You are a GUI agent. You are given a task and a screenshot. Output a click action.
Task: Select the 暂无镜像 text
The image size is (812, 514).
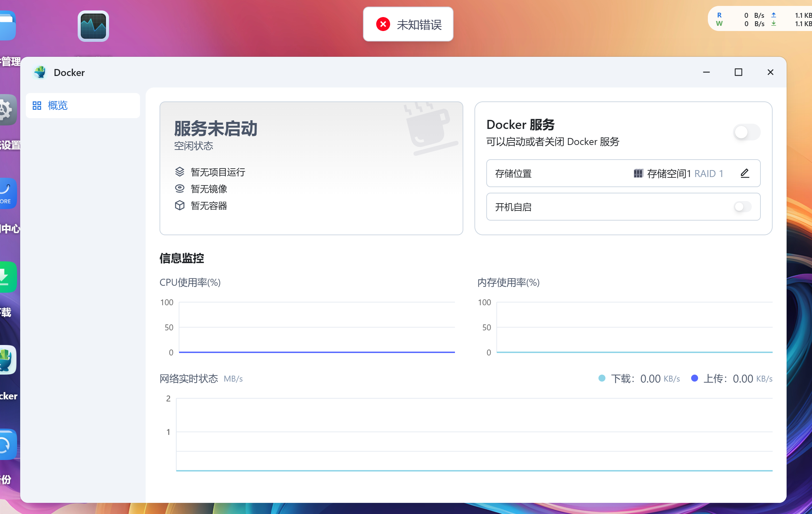(x=209, y=189)
